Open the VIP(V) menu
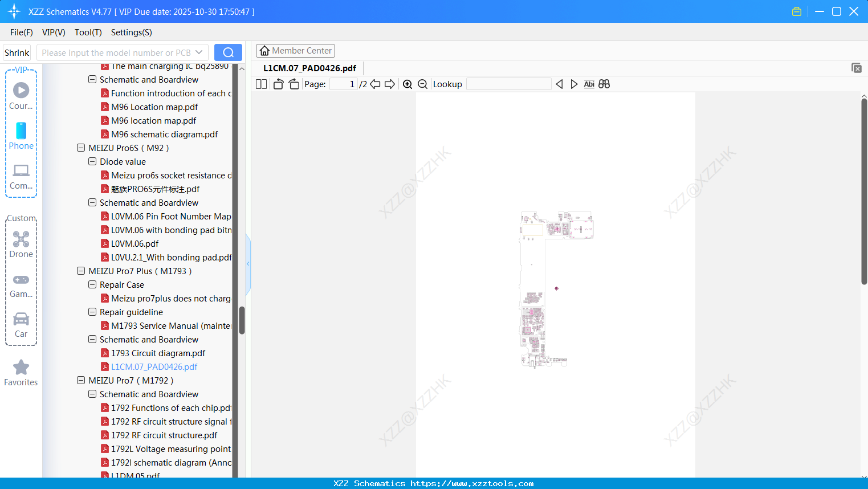Screen dimensions: 868x489 click(54, 32)
